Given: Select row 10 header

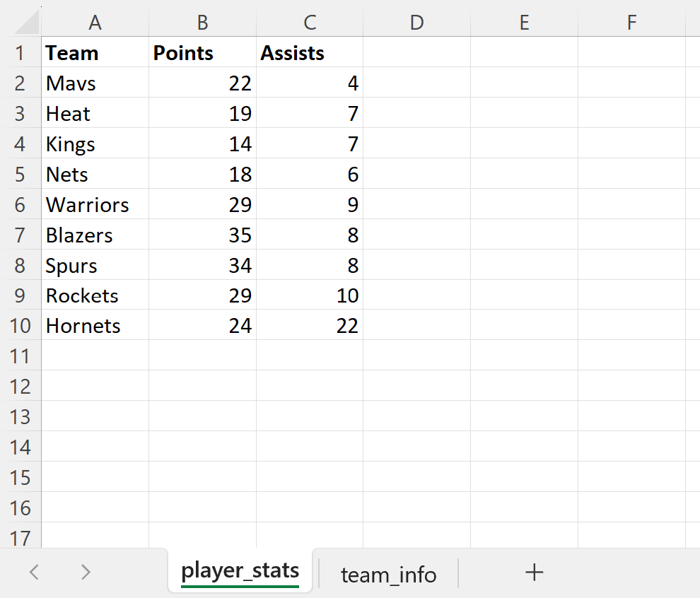Looking at the screenshot, I should pos(21,325).
